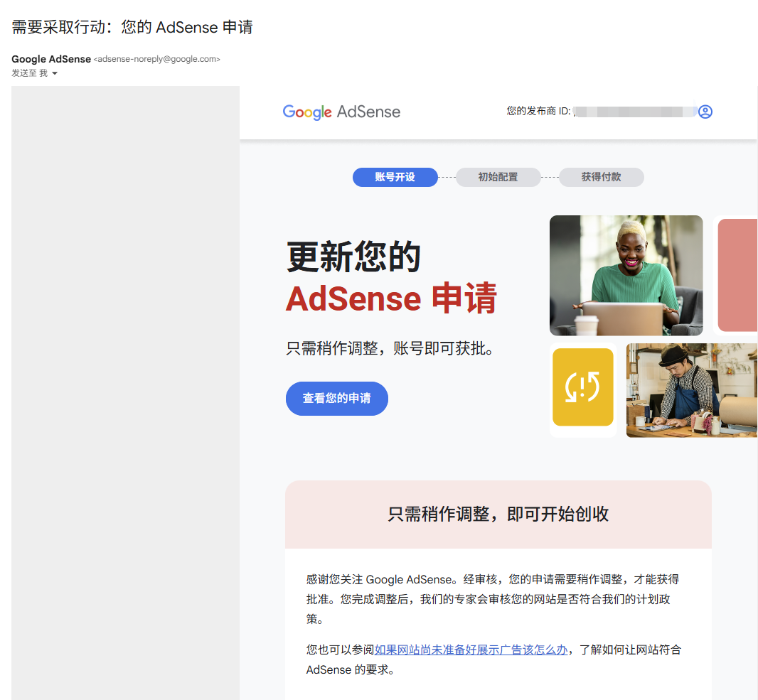
Task: Select the 账号开设 step pill
Action: (395, 177)
